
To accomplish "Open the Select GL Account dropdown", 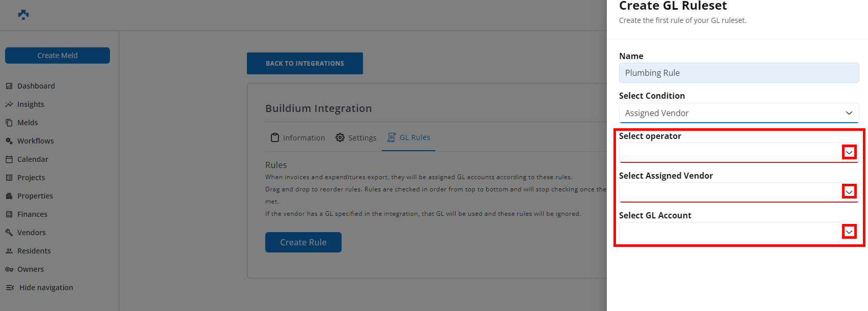I will click(849, 232).
